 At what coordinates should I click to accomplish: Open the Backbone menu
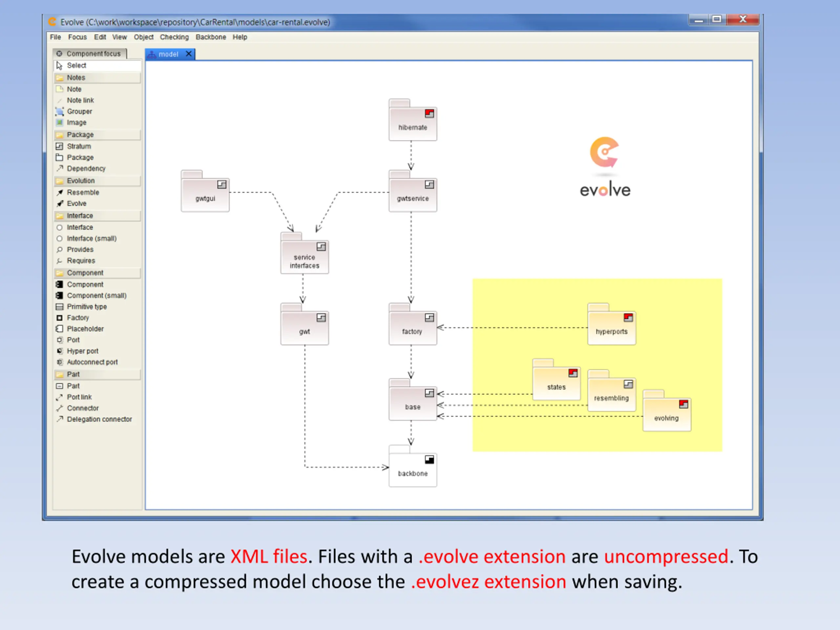click(211, 37)
